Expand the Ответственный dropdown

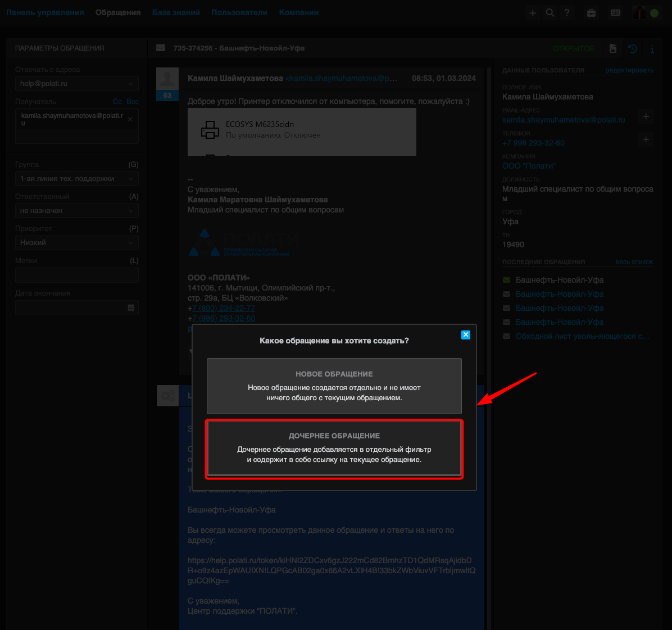[x=77, y=211]
